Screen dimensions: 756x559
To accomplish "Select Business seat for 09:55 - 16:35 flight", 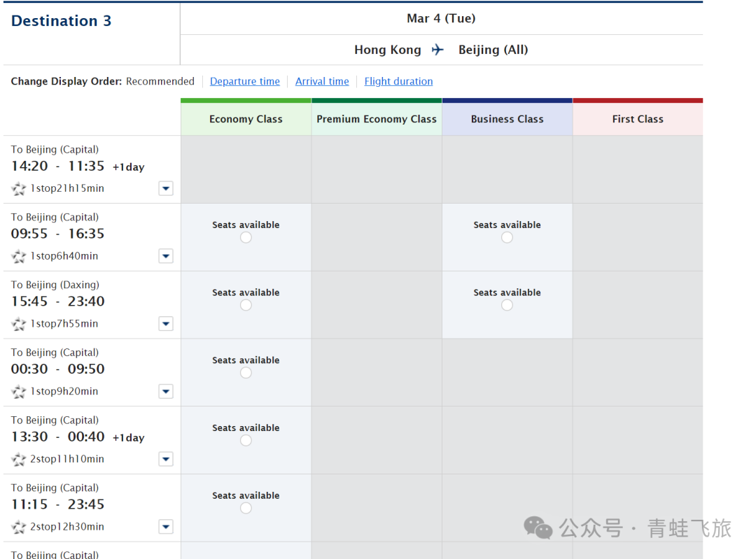I will point(507,238).
